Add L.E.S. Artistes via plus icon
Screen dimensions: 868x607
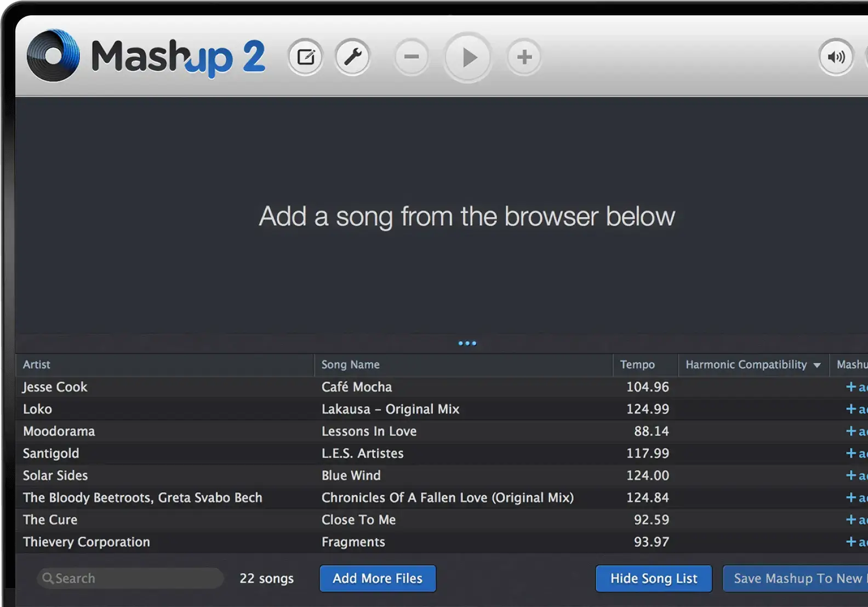coord(851,453)
